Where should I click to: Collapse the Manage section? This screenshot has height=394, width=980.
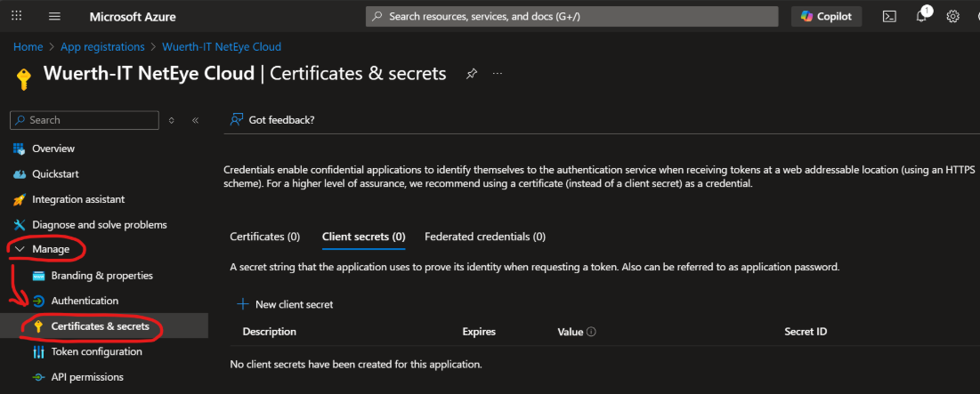point(20,249)
